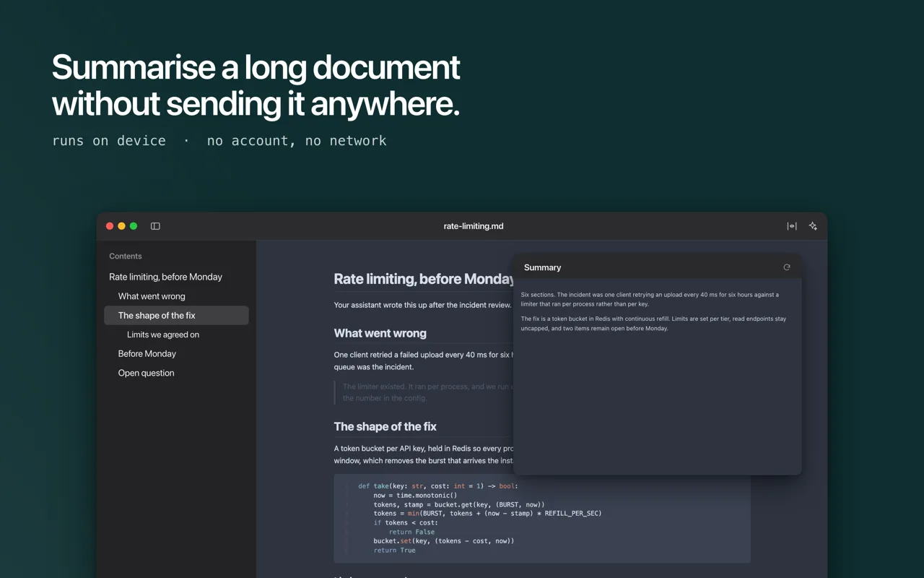Viewport: 924px width, 578px height.
Task: Click the 'Your assistant wrote this up' paragraph
Action: click(x=423, y=305)
